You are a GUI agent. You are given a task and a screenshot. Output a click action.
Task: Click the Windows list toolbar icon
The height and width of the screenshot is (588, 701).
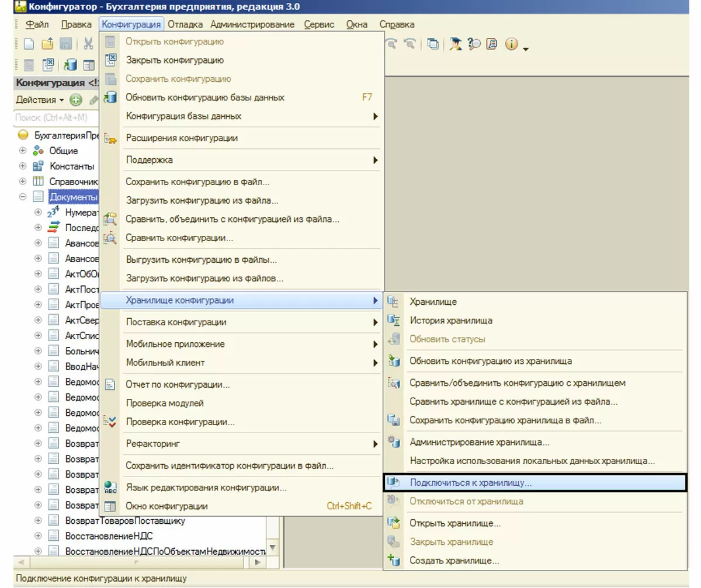point(433,44)
